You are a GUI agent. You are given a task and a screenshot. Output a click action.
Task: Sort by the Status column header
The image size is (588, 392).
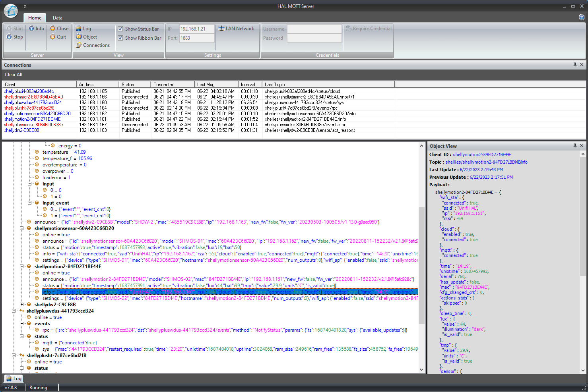135,84
